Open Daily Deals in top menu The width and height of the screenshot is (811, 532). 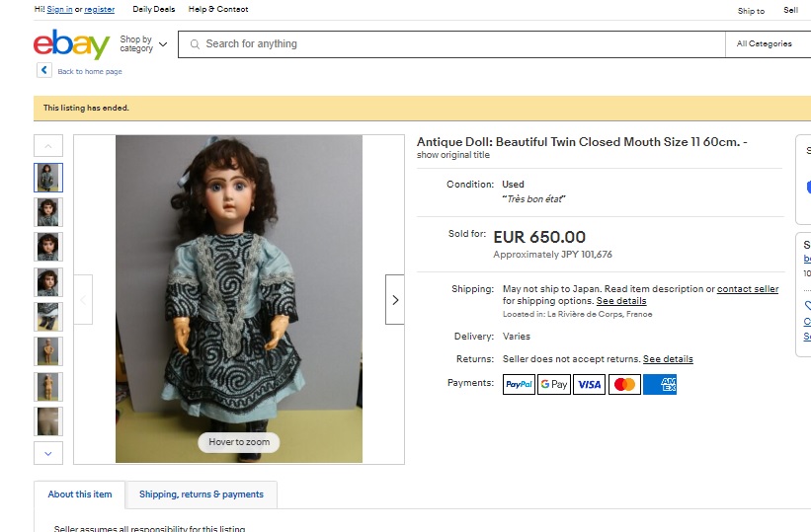pyautogui.click(x=154, y=9)
